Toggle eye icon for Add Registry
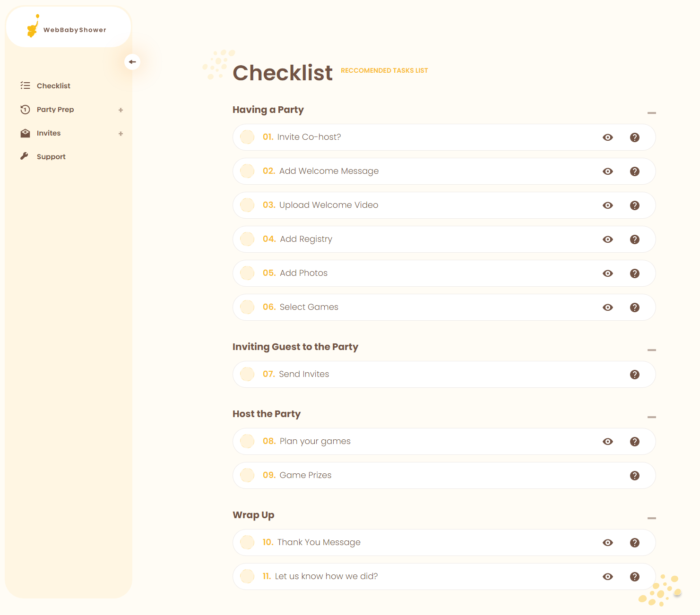Screen dimensions: 700x615 (608, 239)
